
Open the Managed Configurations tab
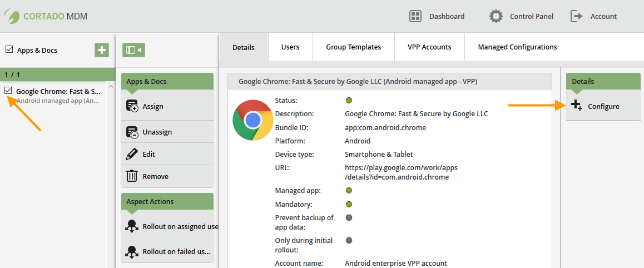click(518, 47)
